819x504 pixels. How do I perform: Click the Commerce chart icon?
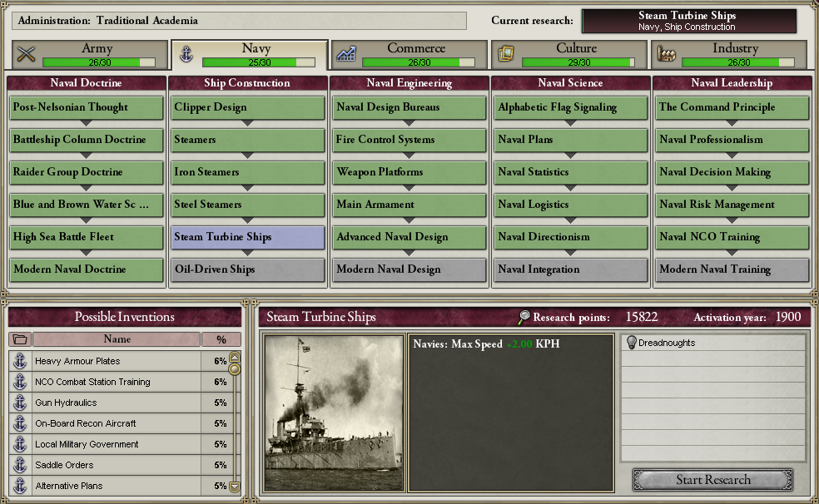tap(345, 54)
